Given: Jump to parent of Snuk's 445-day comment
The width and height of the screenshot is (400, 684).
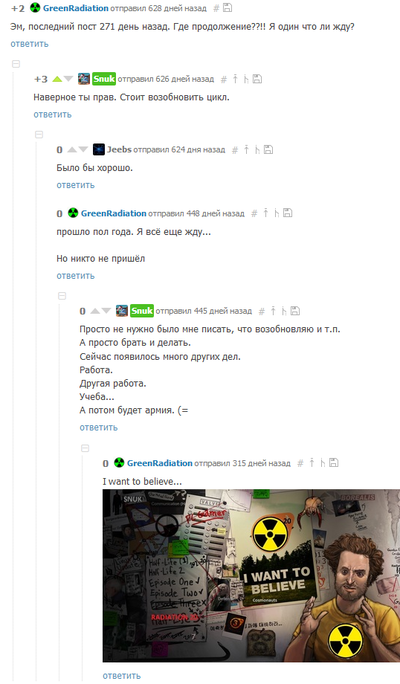Looking at the screenshot, I should [x=273, y=311].
